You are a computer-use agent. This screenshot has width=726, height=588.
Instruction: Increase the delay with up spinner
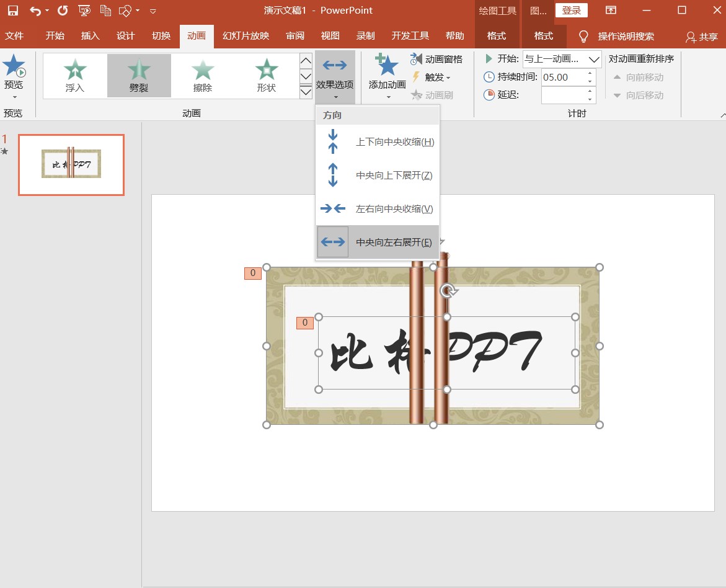pyautogui.click(x=590, y=91)
